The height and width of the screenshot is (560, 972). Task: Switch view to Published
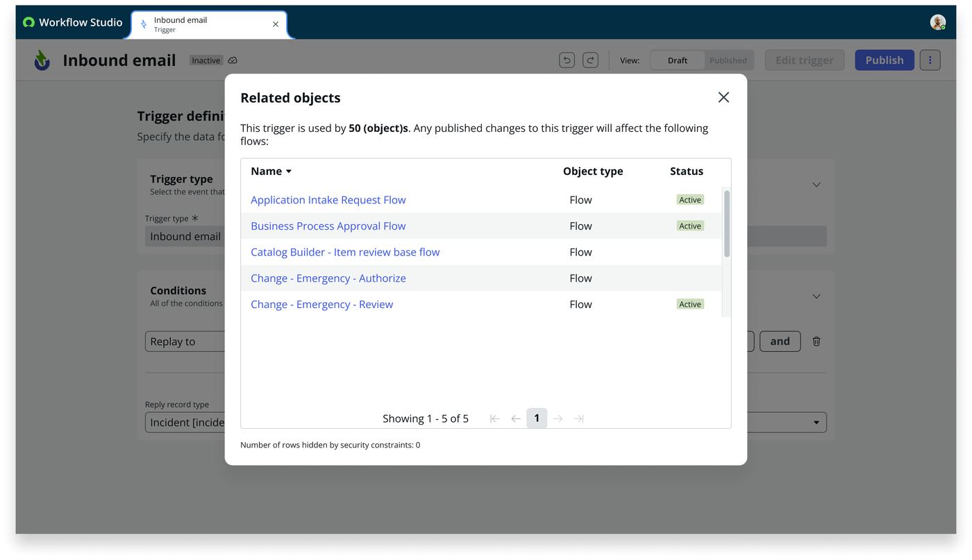click(728, 60)
